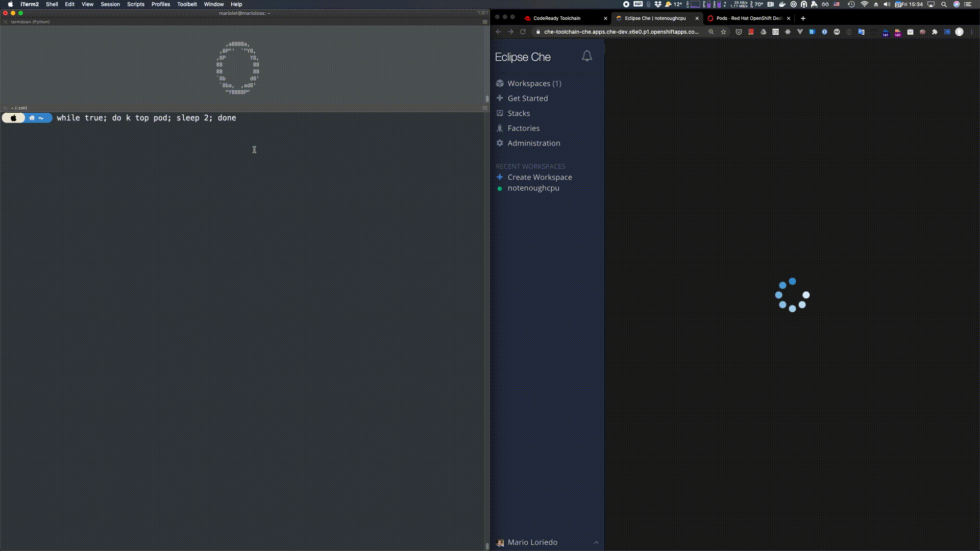Image resolution: width=980 pixels, height=551 pixels.
Task: Close the Pods Red Hat OpenShift tab
Action: [x=789, y=18]
